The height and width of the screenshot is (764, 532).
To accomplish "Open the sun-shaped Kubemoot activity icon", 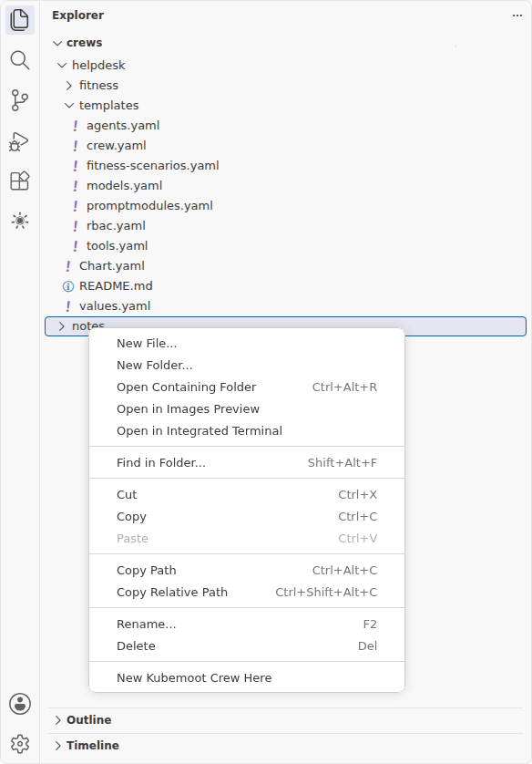I will 19,222.
